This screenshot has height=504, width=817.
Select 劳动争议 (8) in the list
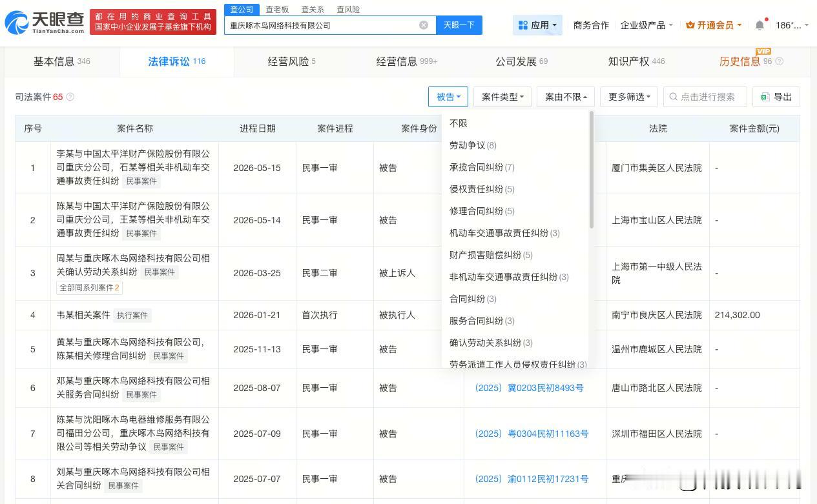473,145
